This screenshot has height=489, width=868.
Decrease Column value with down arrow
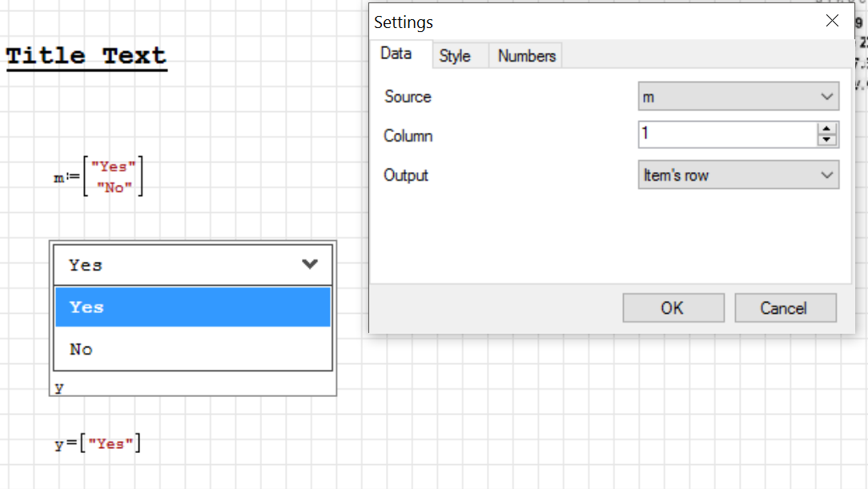click(826, 140)
